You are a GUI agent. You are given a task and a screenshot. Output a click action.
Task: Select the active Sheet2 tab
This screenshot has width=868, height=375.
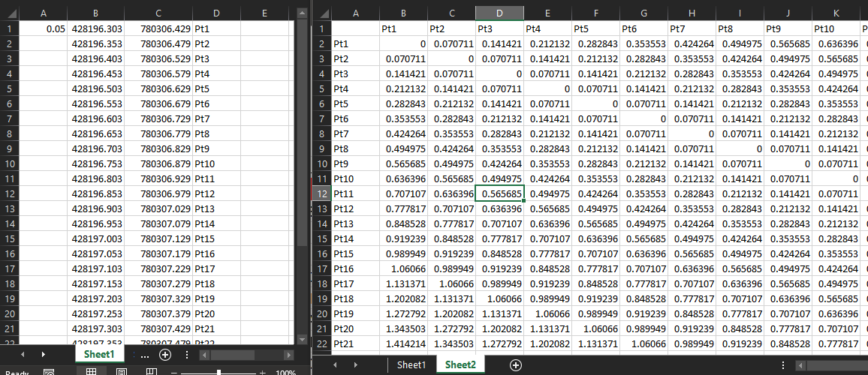coord(460,365)
